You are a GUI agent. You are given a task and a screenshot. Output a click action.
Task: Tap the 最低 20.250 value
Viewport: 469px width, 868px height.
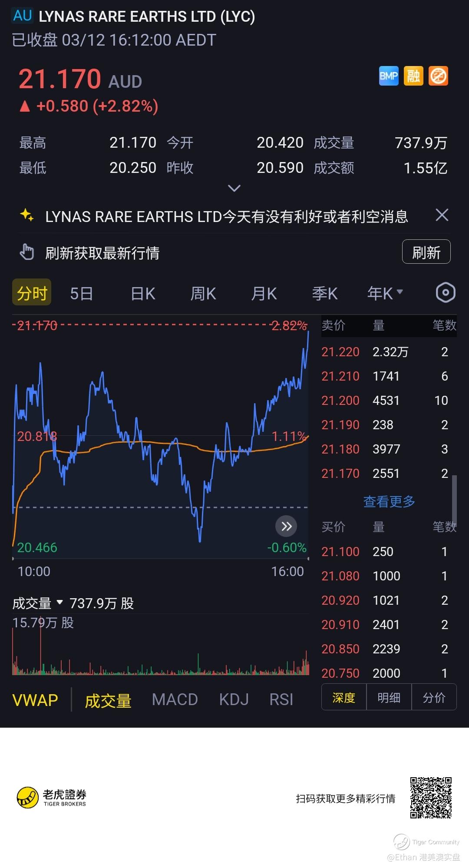(133, 168)
